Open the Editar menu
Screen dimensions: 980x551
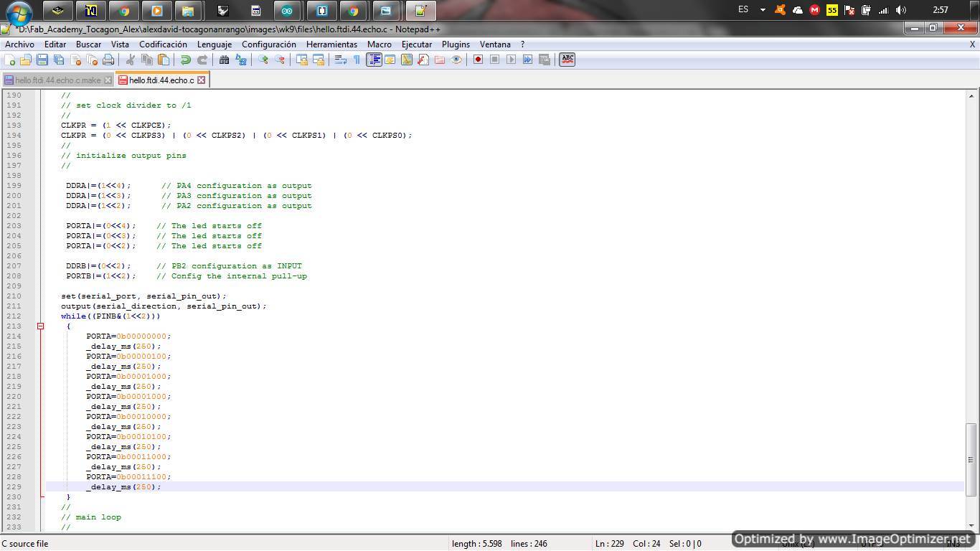[x=55, y=44]
